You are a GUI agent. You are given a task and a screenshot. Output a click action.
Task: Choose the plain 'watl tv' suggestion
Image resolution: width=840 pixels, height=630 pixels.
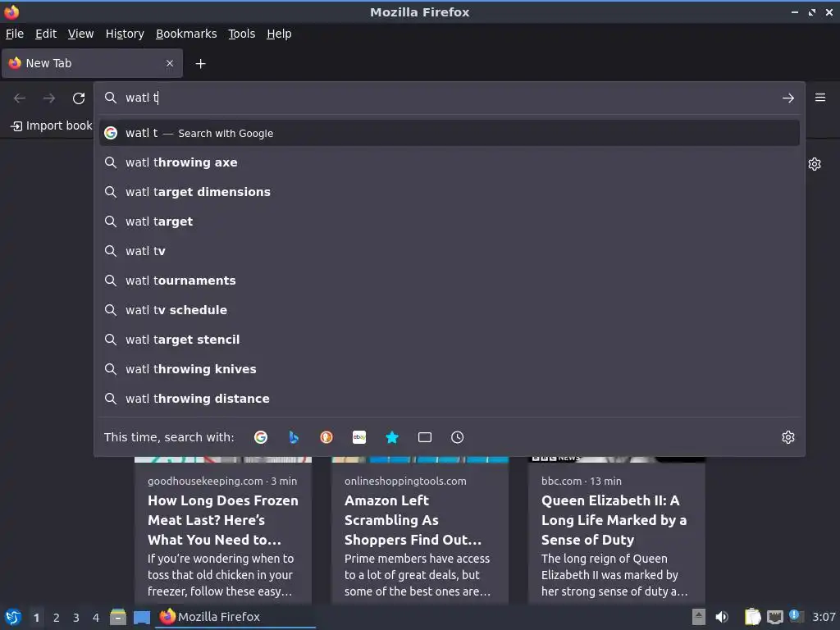450,251
